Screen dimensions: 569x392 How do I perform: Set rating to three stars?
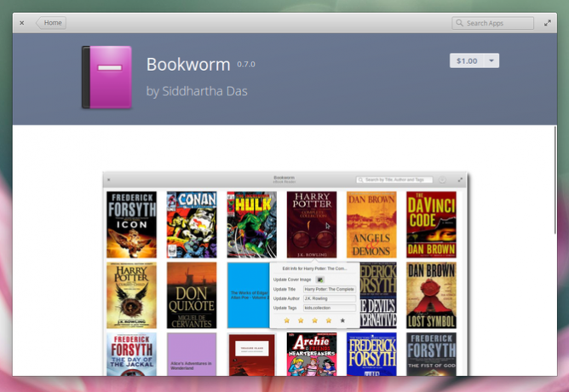tap(314, 320)
